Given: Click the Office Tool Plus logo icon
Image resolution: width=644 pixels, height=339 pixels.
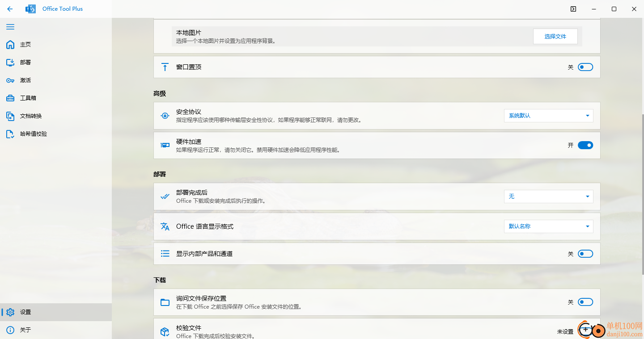Looking at the screenshot, I should pos(30,9).
